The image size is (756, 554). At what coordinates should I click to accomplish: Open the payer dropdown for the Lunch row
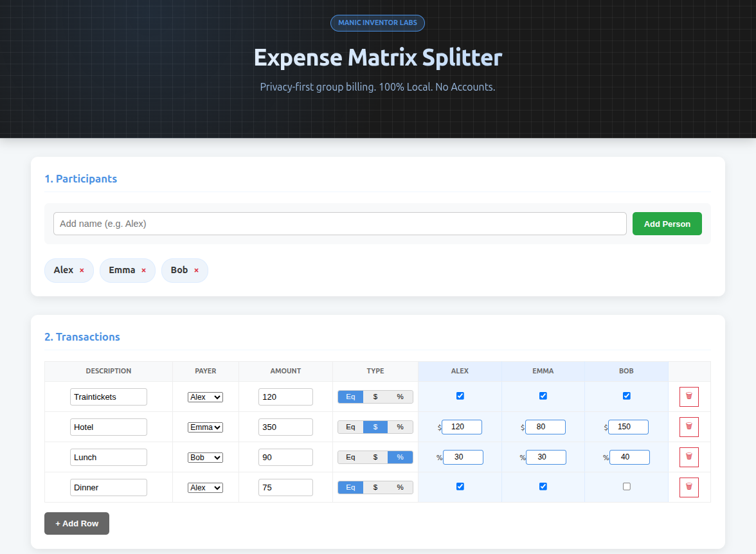[x=205, y=457]
